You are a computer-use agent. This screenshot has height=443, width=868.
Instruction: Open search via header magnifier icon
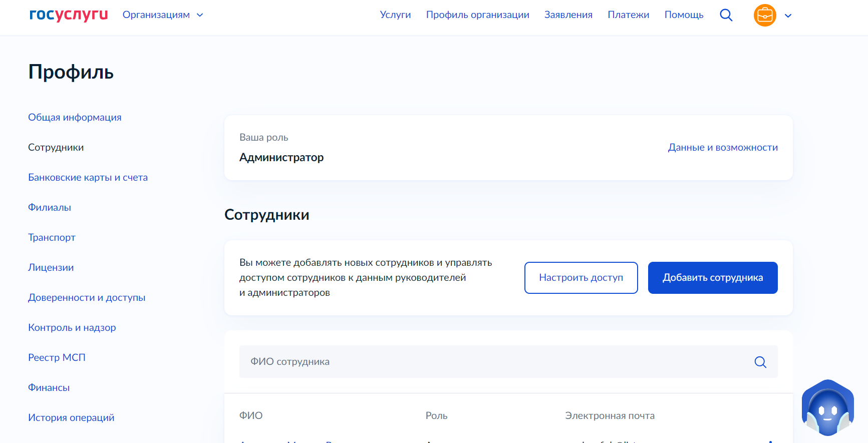click(726, 15)
